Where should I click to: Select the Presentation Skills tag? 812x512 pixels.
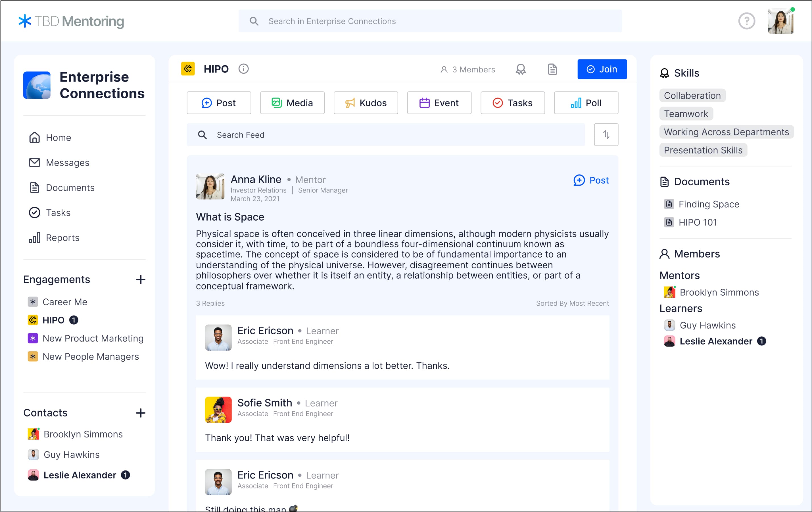(x=703, y=150)
